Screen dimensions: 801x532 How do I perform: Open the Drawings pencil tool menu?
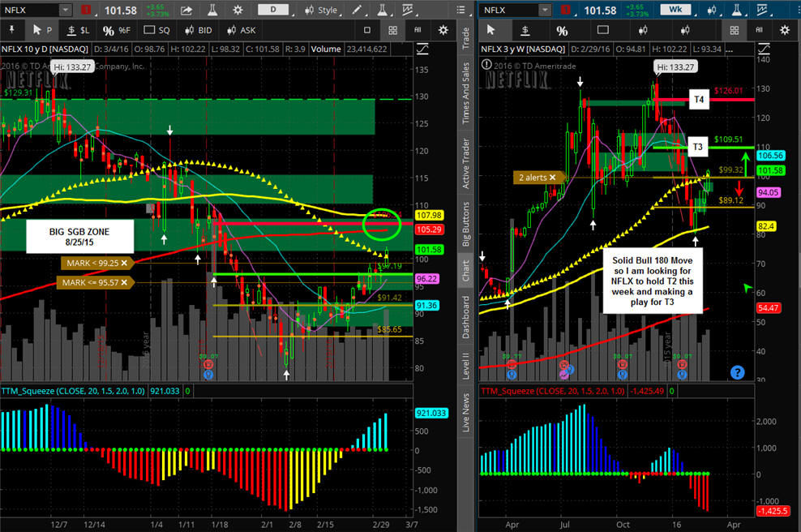(357, 11)
